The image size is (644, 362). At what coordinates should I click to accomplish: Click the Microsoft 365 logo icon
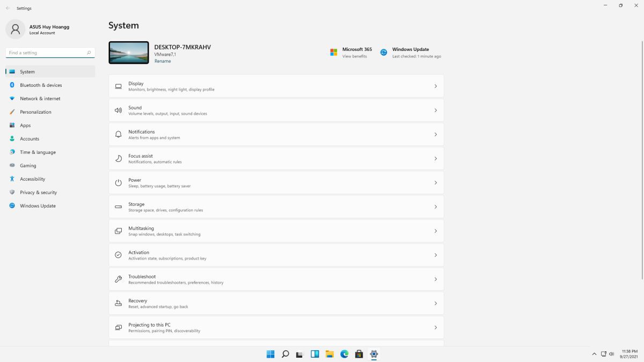click(x=333, y=52)
